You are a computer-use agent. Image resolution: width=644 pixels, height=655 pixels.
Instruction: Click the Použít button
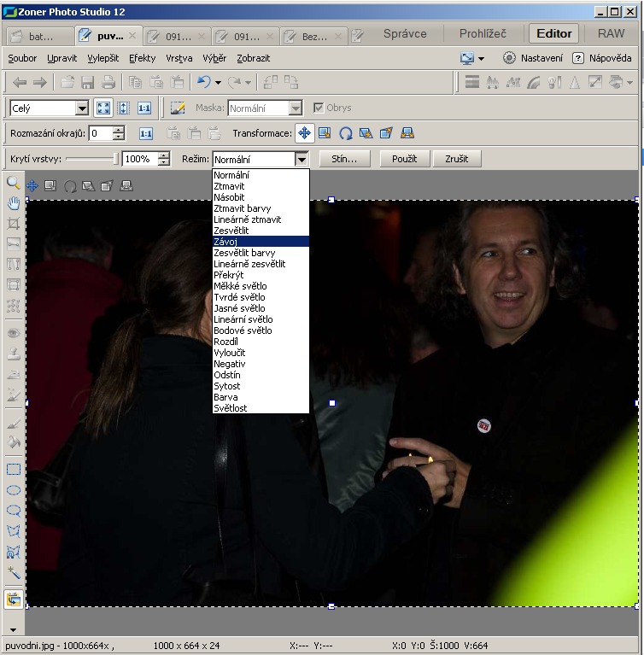[404, 159]
